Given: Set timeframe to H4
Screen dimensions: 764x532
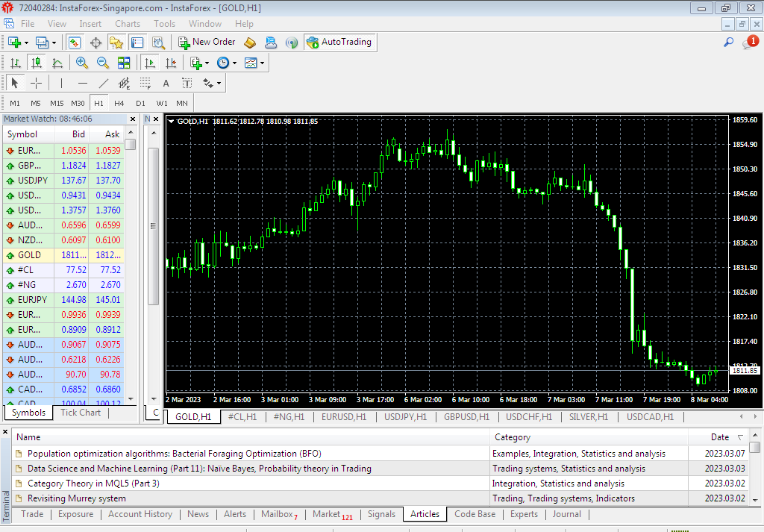Looking at the screenshot, I should coord(119,103).
